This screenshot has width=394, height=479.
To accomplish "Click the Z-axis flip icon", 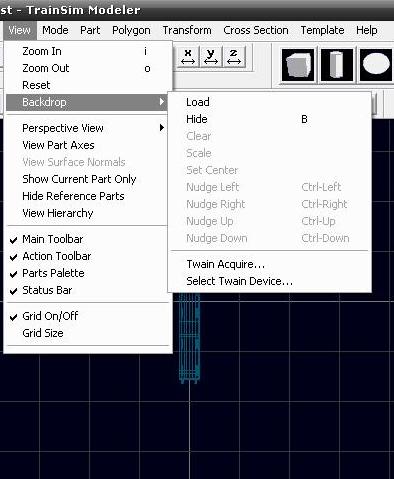I will click(x=234, y=57).
